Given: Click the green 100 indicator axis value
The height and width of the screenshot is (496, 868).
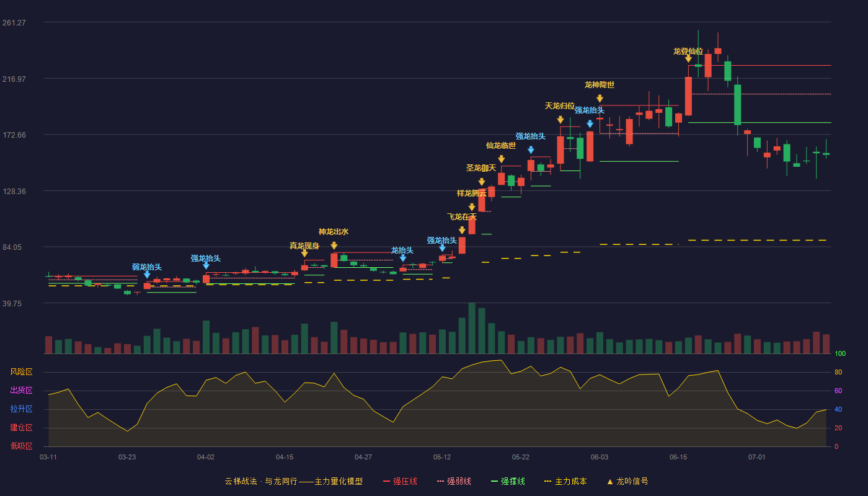Looking at the screenshot, I should [x=840, y=353].
